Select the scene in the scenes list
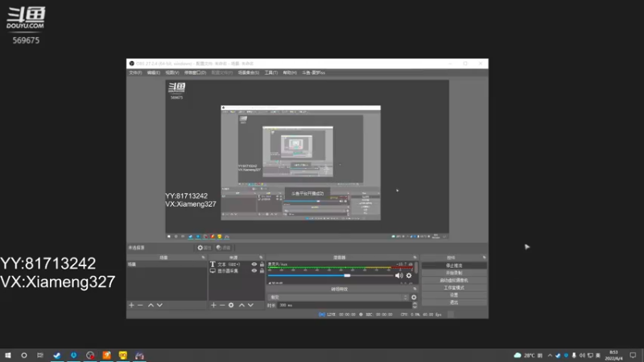This screenshot has width=644, height=362. (x=167, y=265)
